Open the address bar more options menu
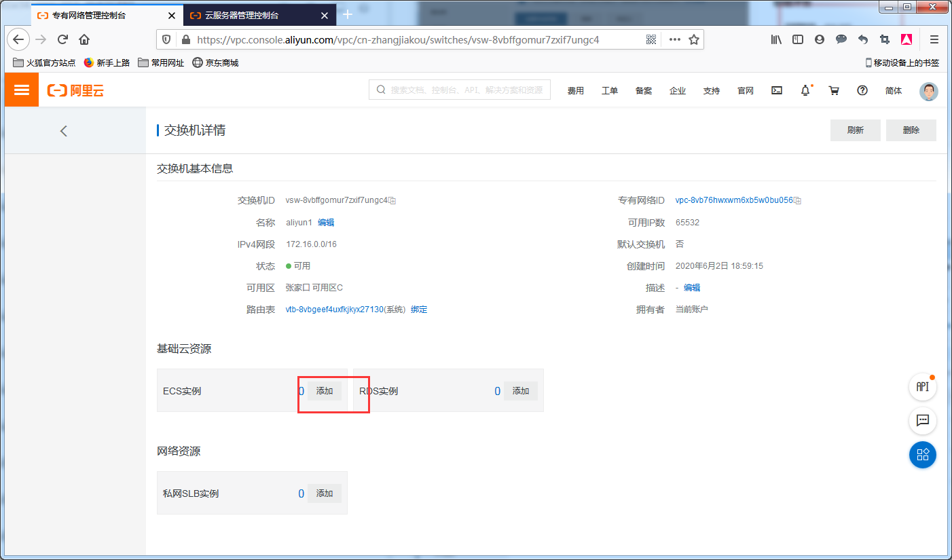The height and width of the screenshot is (560, 952). [x=674, y=39]
